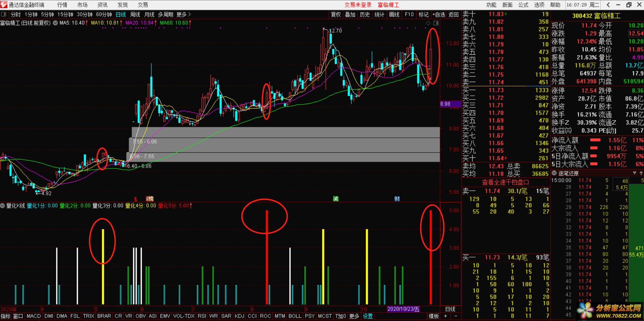Open the 功能 menu
Screen dimensions: 644x321
pos(491,5)
